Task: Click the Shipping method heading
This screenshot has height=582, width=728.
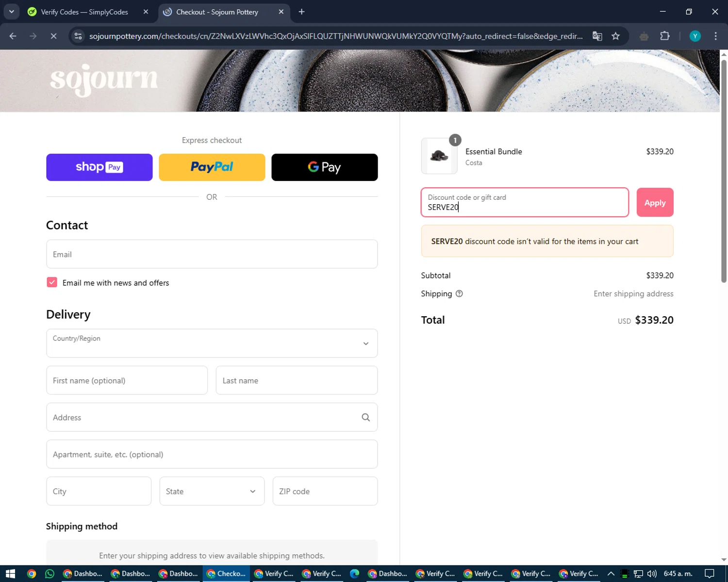Action: coord(82,526)
